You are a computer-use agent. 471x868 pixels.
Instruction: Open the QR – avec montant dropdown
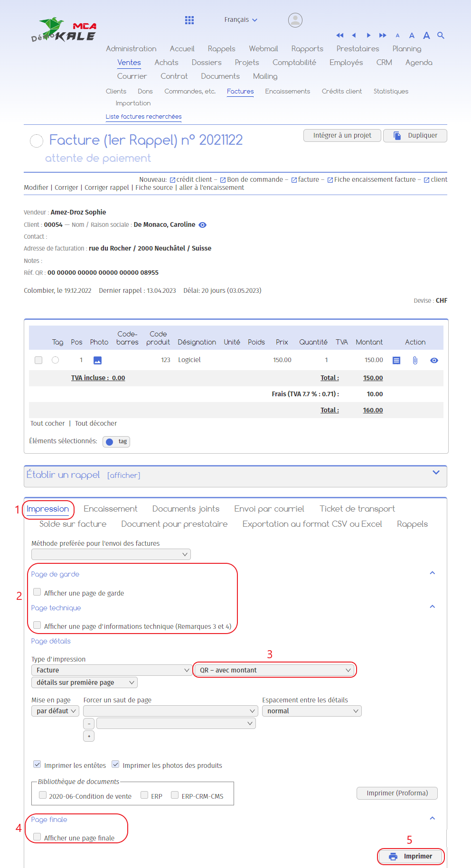click(274, 670)
